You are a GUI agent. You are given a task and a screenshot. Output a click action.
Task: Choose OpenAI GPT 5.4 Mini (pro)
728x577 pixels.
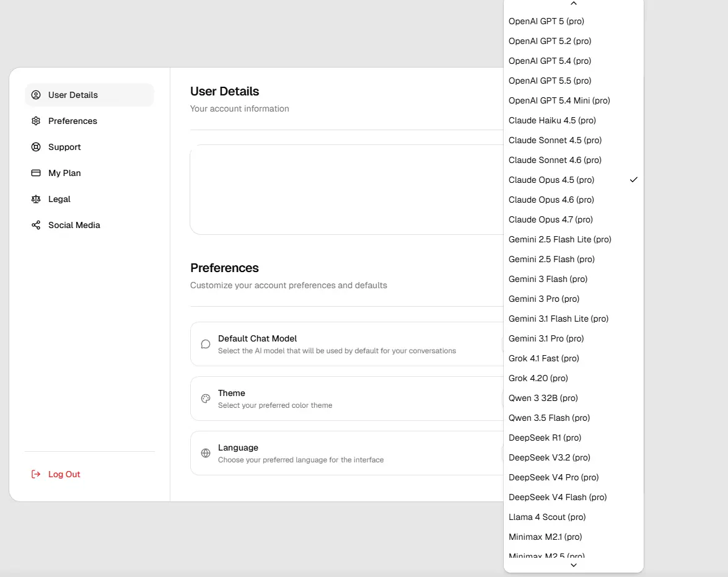coord(573,100)
